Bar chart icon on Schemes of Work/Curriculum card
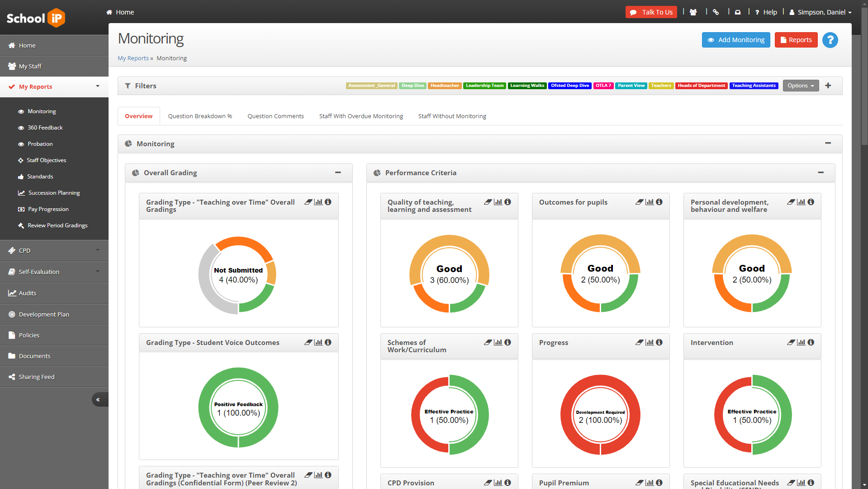The image size is (868, 489). click(x=498, y=342)
